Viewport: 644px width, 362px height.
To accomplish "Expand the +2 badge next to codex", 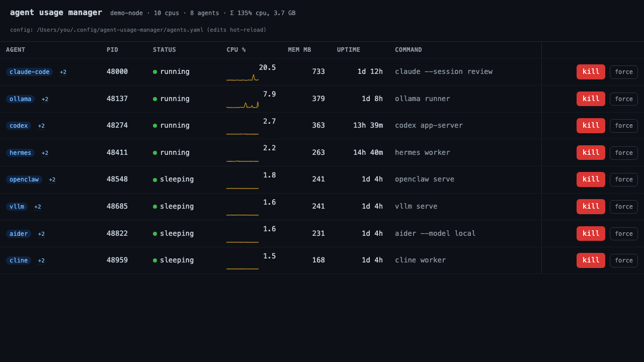I will click(41, 126).
